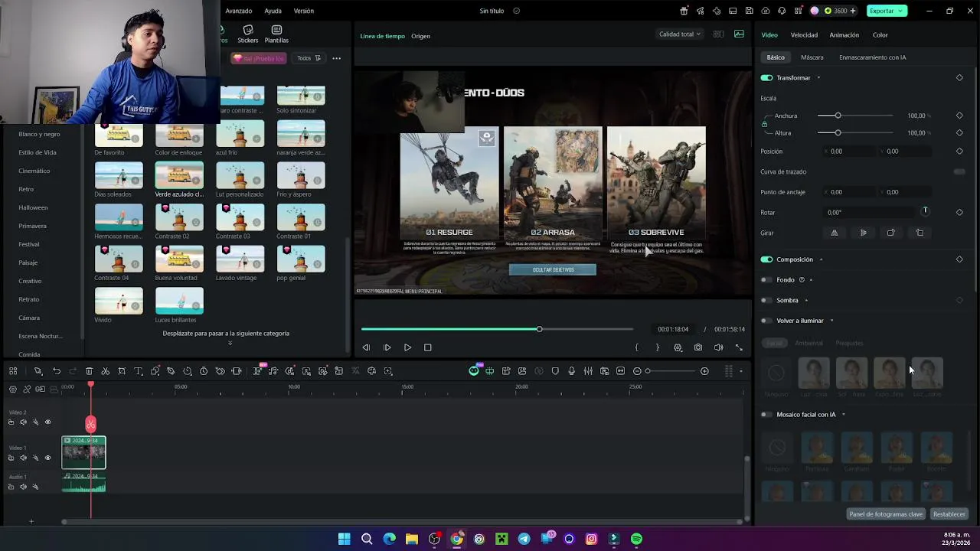Take a snapshot of the preview frame

click(698, 347)
